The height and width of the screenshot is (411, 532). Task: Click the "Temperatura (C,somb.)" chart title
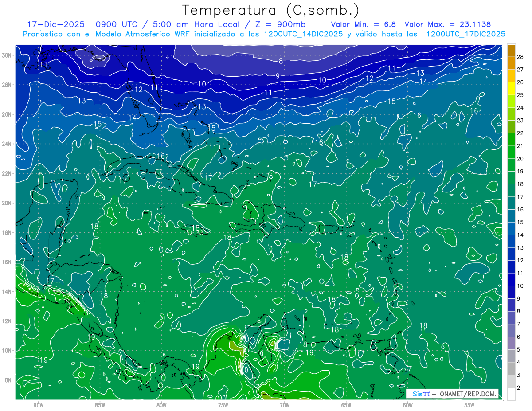271,10
